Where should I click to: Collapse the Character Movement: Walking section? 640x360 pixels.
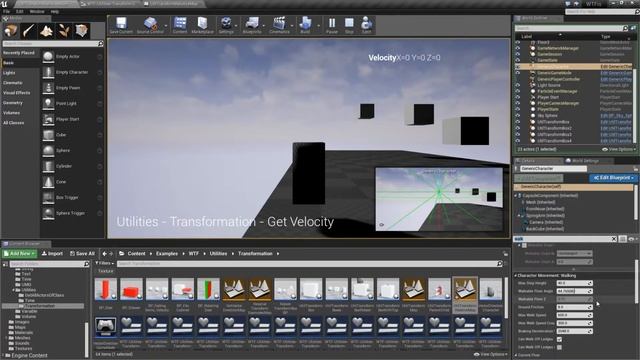point(516,276)
